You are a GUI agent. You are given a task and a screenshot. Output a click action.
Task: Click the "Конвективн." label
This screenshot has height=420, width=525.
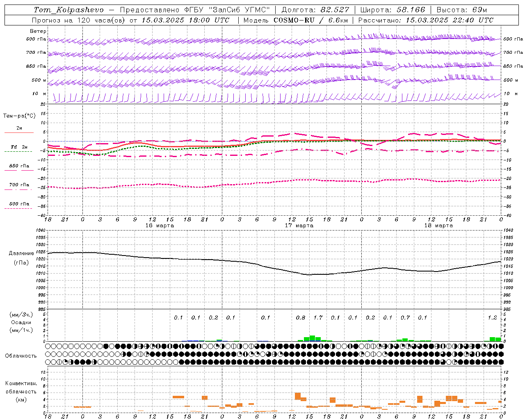click(x=21, y=383)
